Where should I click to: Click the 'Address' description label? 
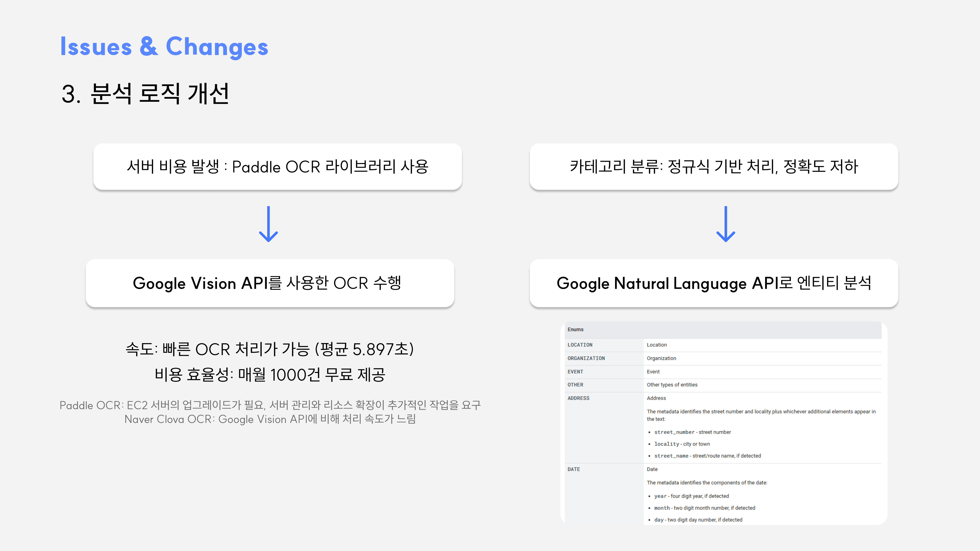tap(656, 398)
